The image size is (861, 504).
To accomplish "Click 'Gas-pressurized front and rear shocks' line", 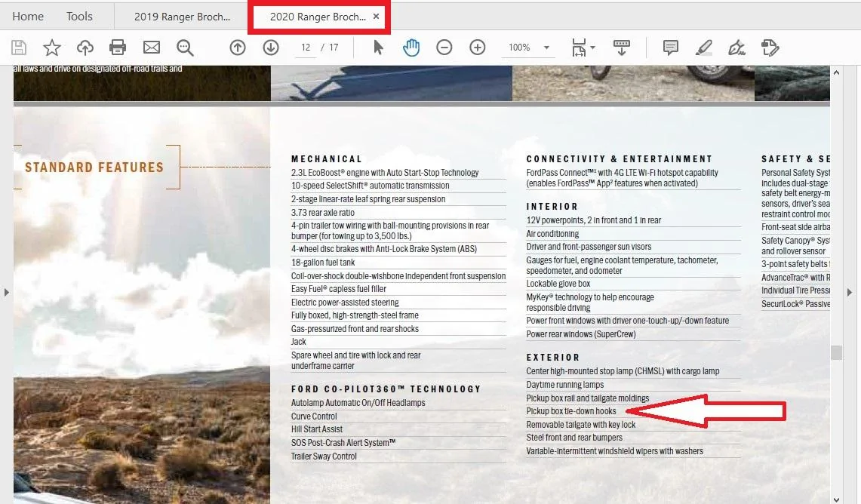I will [x=355, y=329].
